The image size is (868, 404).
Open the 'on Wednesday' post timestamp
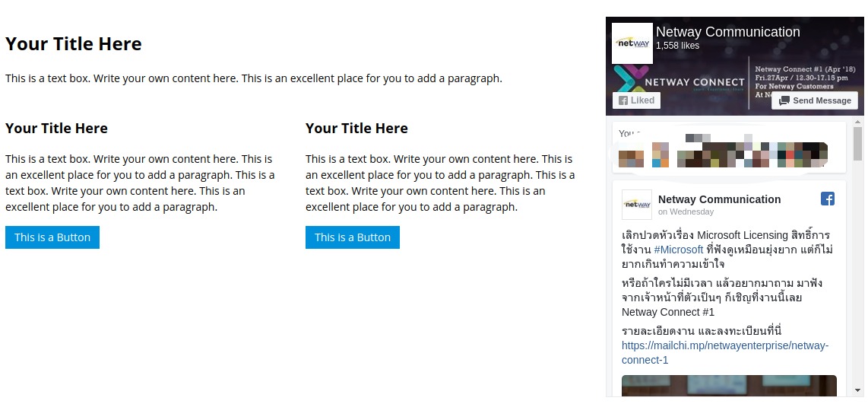click(x=686, y=212)
